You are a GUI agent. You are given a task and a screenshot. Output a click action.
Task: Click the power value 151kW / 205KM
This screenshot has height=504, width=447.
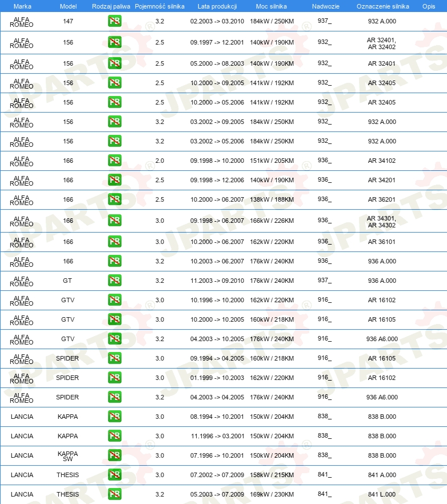(272, 161)
